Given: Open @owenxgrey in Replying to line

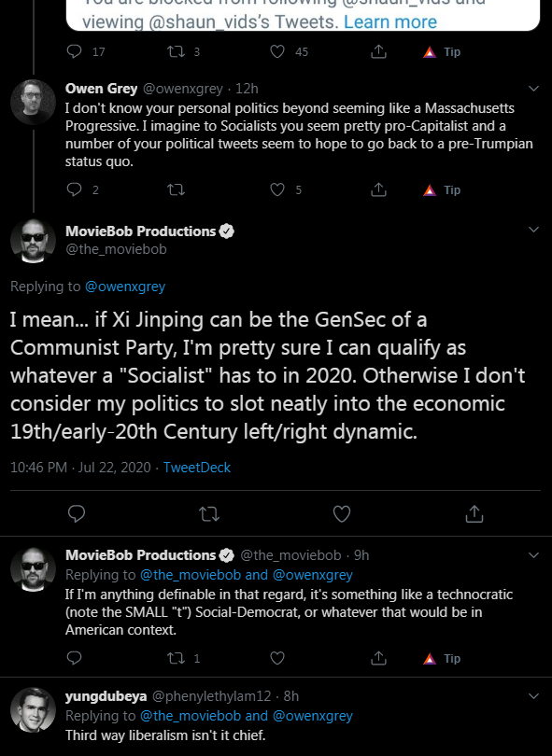Looking at the screenshot, I should tap(125, 287).
